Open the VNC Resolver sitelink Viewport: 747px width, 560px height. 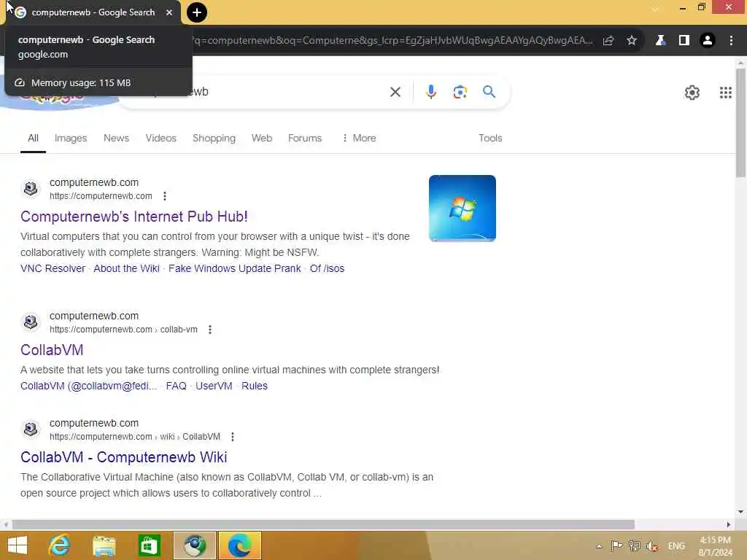[x=53, y=268]
